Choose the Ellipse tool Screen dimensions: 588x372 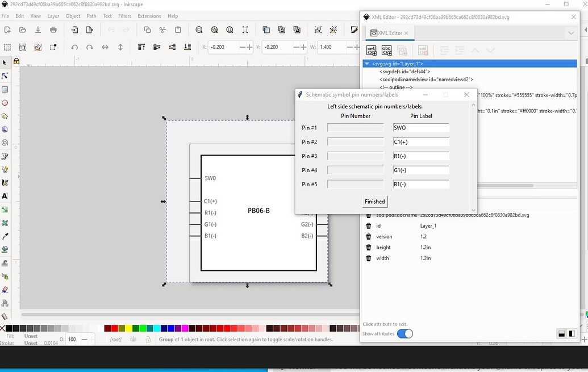pos(5,103)
